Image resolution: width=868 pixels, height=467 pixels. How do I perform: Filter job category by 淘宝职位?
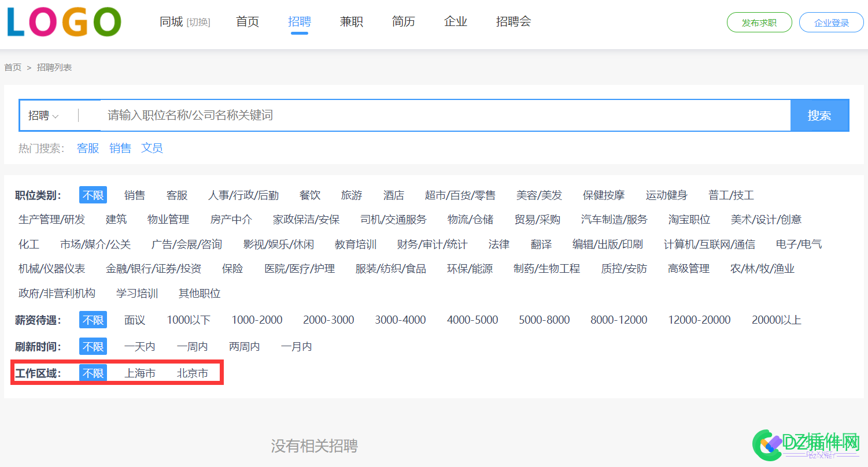pyautogui.click(x=689, y=220)
